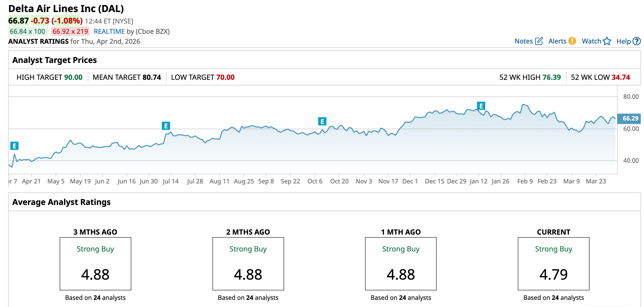Click the 66.29 price label on the chart axis
Screen dimensions: 644x307
(x=630, y=118)
